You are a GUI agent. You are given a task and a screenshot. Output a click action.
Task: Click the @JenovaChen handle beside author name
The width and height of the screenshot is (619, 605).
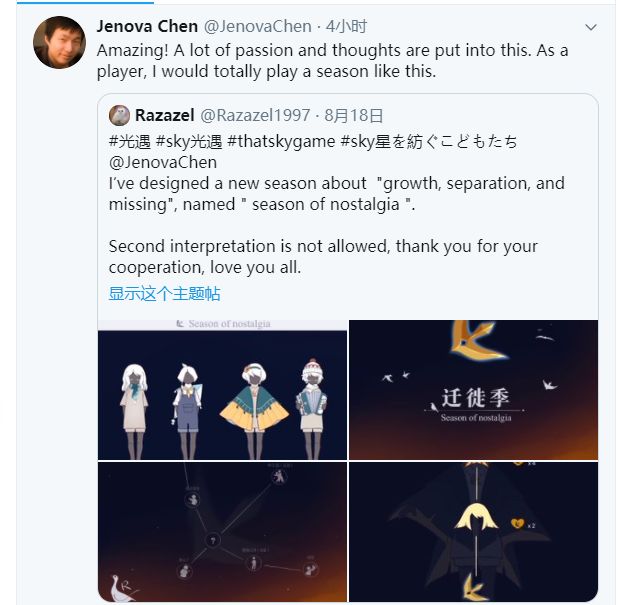[x=258, y=27]
